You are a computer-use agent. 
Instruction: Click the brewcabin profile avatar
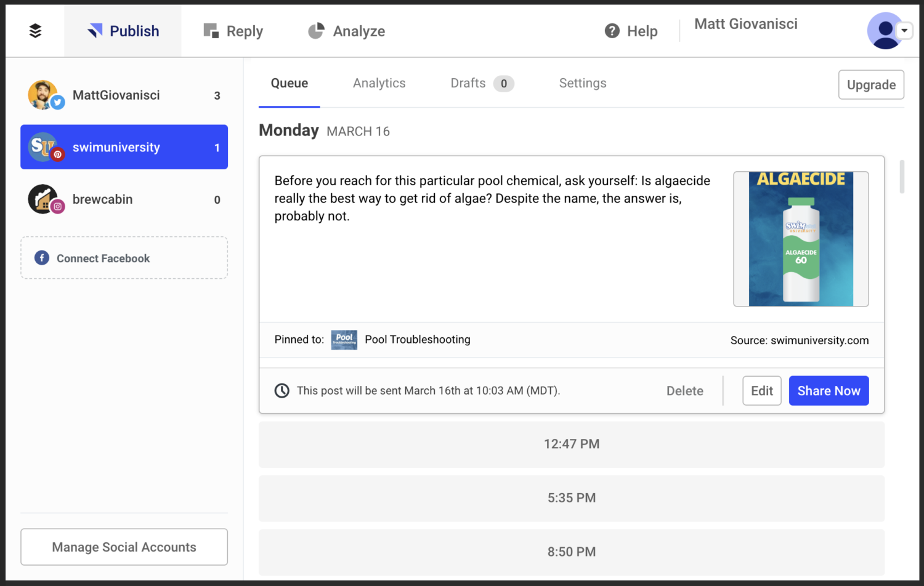tap(43, 199)
